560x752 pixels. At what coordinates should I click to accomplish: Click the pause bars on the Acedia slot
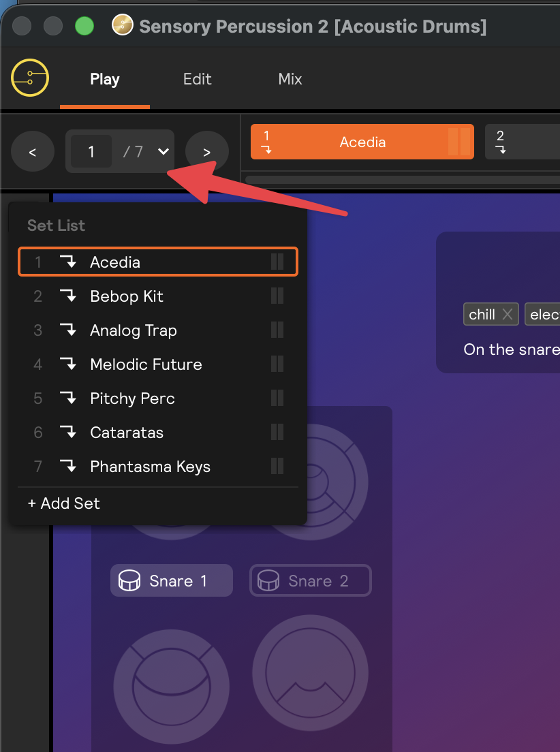[x=458, y=142]
